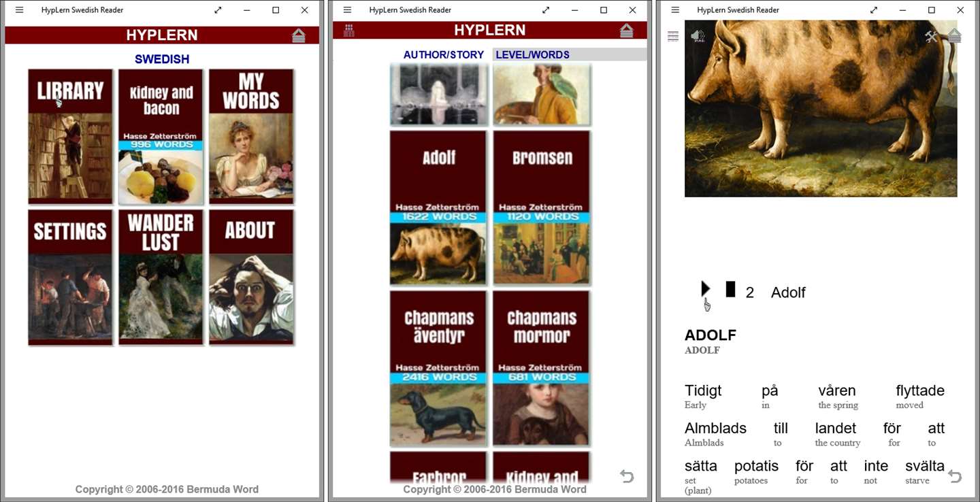Image resolution: width=980 pixels, height=502 pixels.
Task: Click 'Adolf' track title next to stop button
Action: click(788, 292)
